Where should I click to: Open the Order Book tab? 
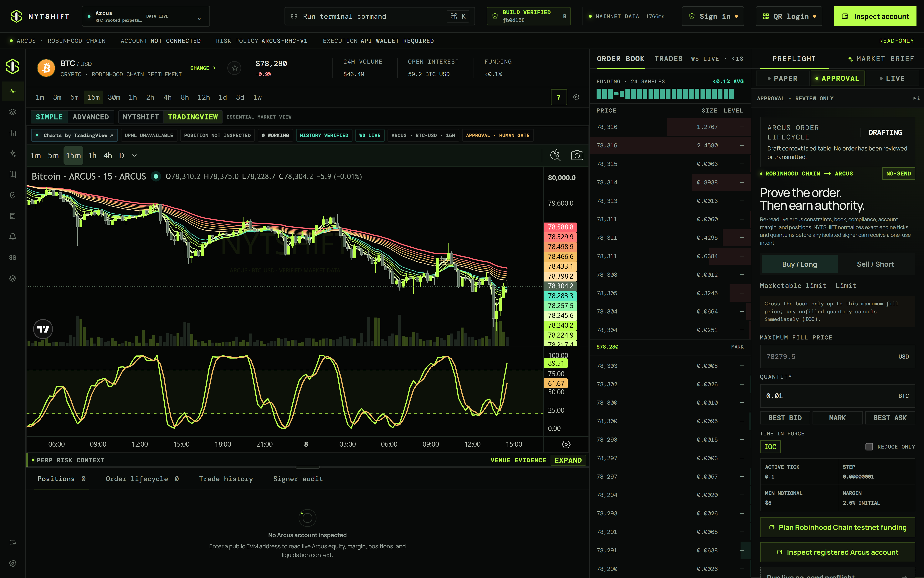pos(621,59)
